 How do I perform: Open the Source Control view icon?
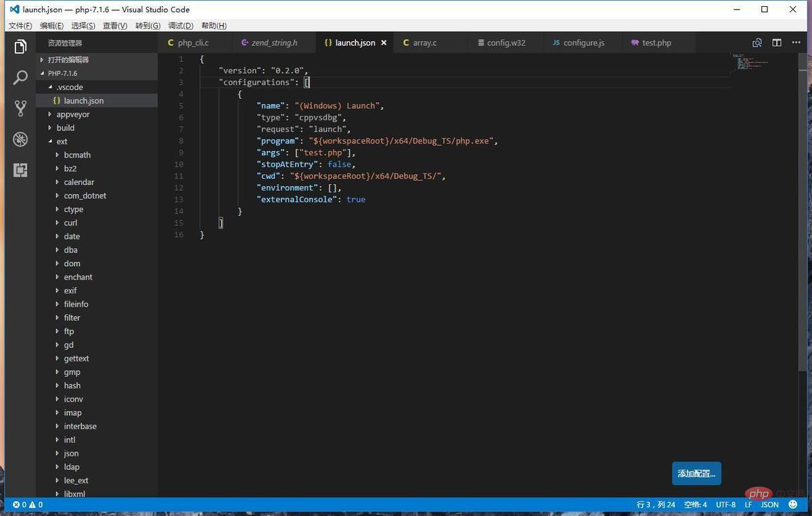tap(20, 108)
